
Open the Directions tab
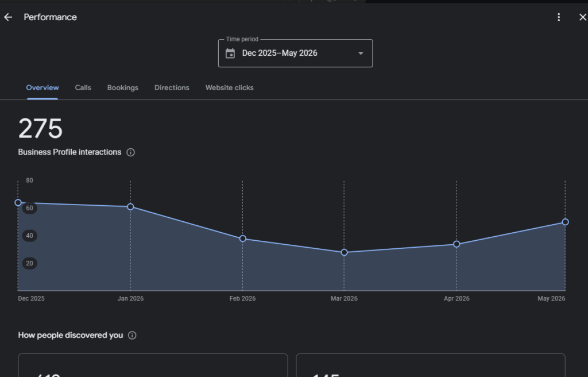pos(172,87)
